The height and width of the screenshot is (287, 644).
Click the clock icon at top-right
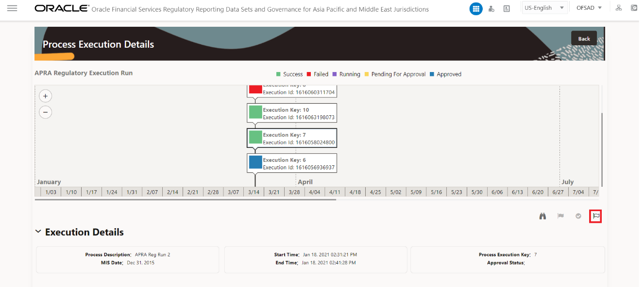(634, 8)
